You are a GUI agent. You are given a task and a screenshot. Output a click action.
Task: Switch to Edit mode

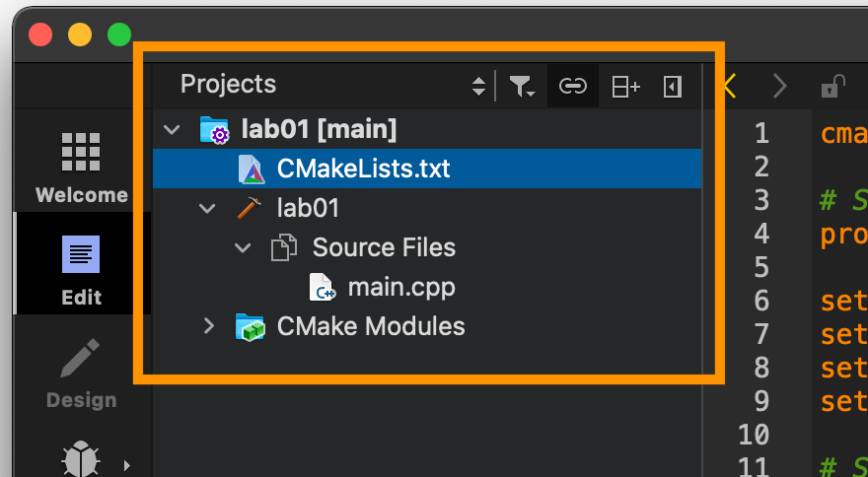[81, 270]
